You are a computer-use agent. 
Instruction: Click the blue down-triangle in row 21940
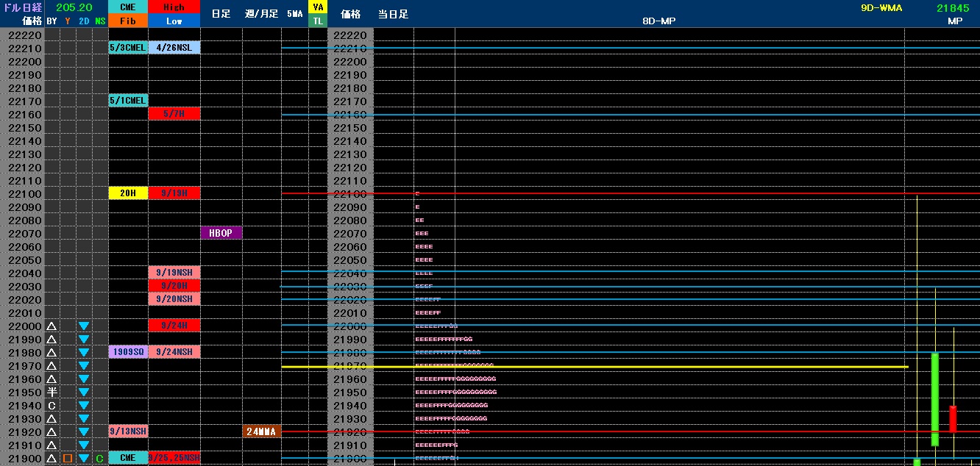[x=84, y=405]
